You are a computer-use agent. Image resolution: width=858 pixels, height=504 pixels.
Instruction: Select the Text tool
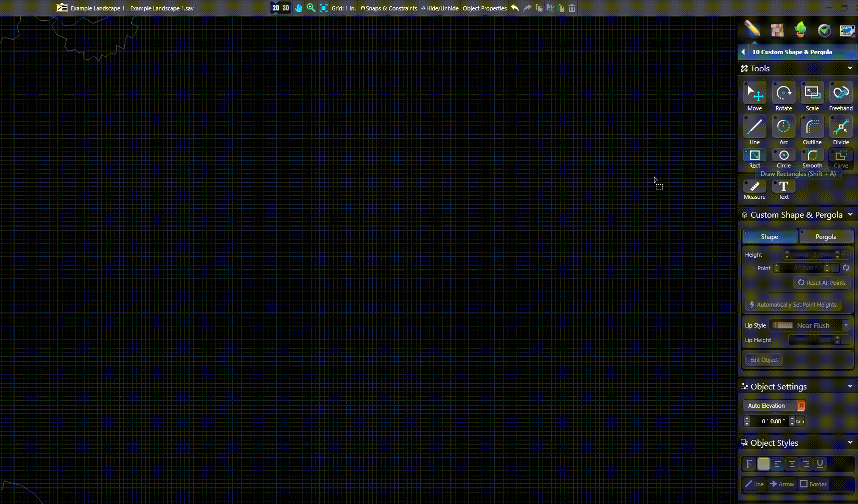pos(784,190)
